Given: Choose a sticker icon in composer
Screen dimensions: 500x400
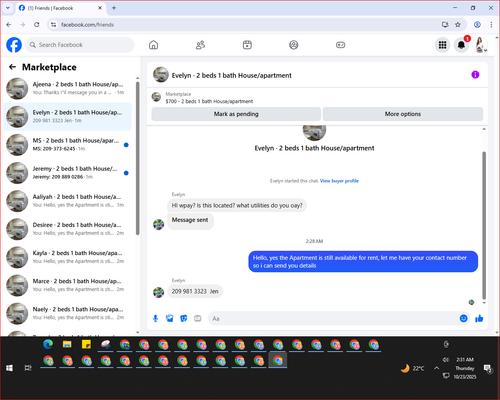Looking at the screenshot, I should [x=184, y=319].
